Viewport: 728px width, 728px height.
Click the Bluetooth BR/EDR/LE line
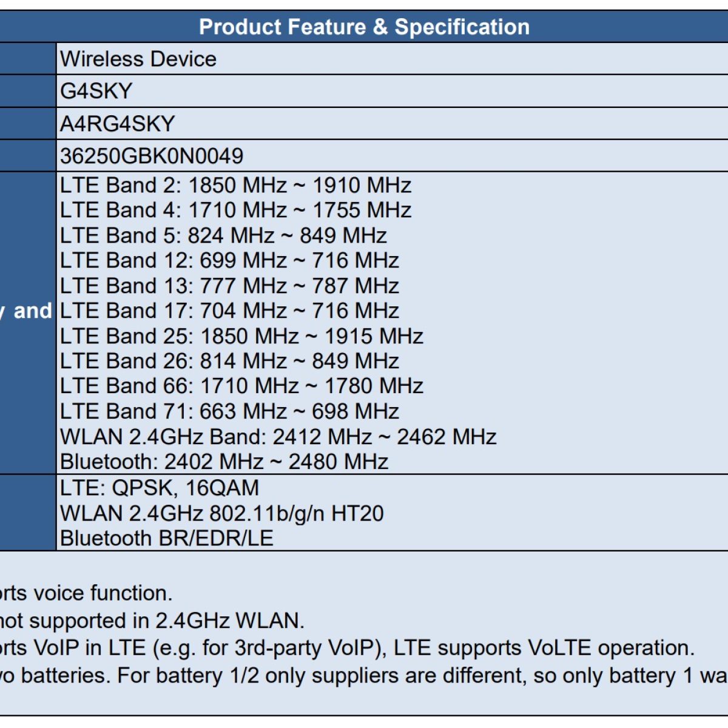[x=166, y=538]
